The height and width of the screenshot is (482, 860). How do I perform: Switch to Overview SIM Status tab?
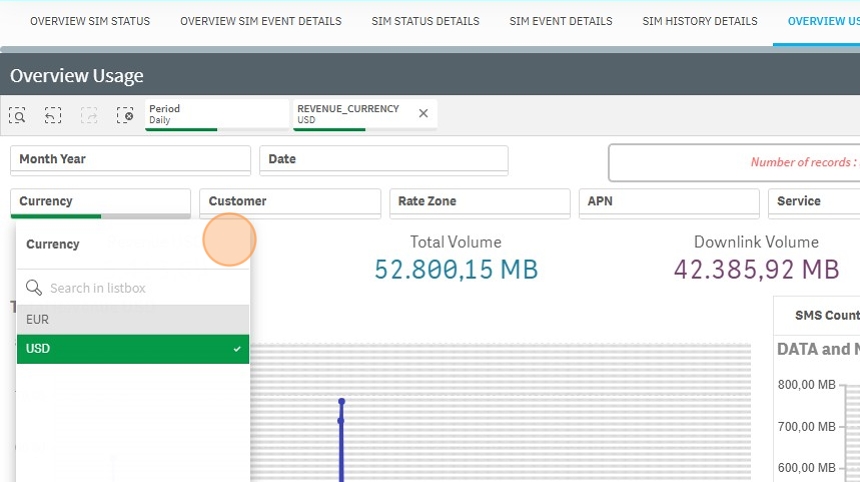tap(90, 21)
